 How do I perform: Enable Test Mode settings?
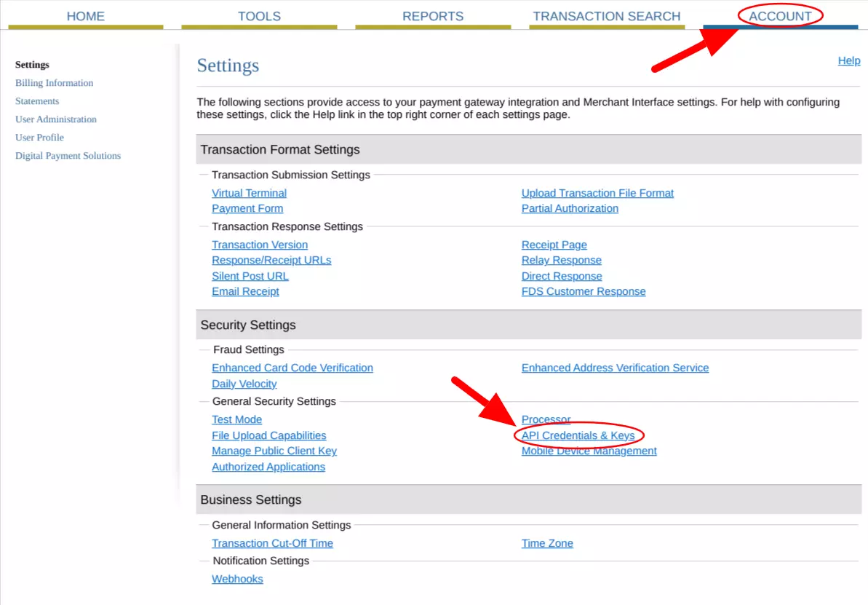point(236,419)
